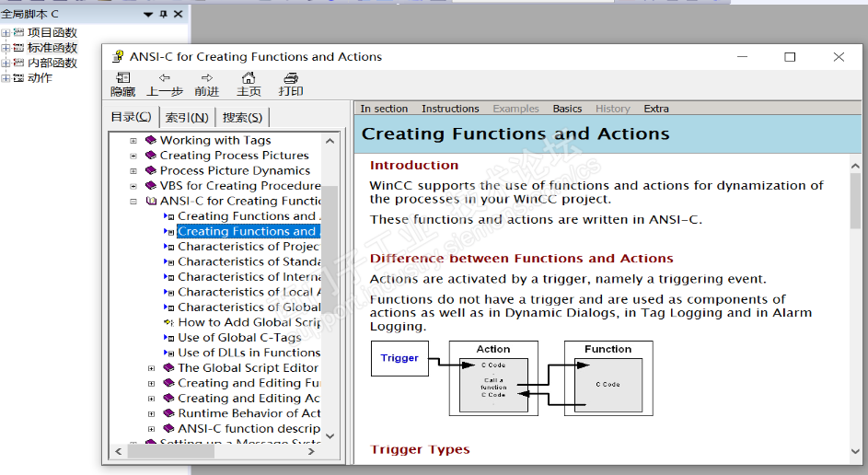Click the book icon of Runtime Behavior of Act

tap(168, 413)
